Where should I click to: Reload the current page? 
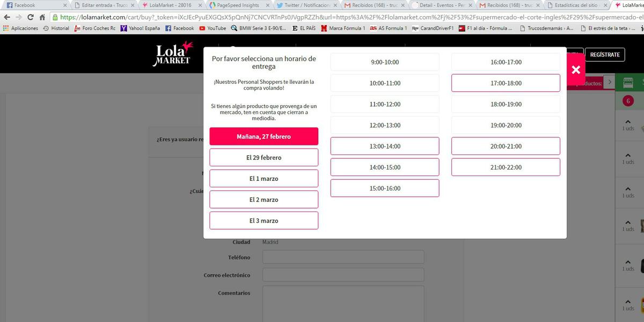pyautogui.click(x=31, y=17)
